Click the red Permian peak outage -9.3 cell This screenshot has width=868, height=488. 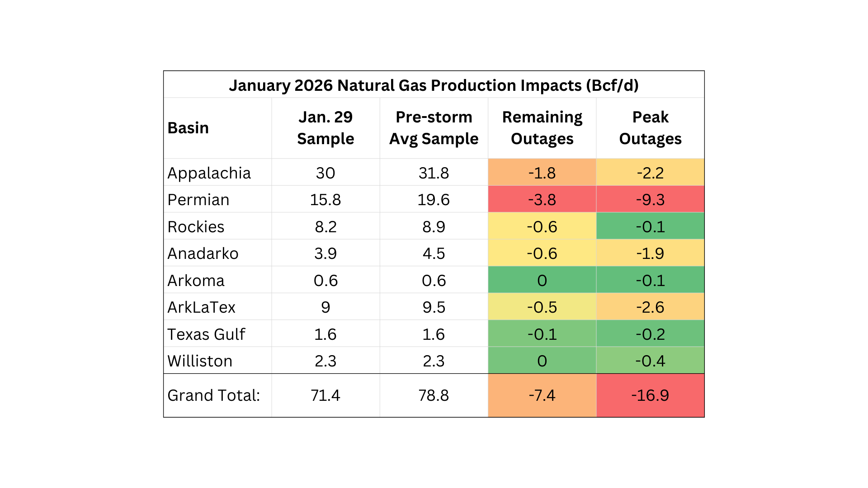pyautogui.click(x=650, y=200)
